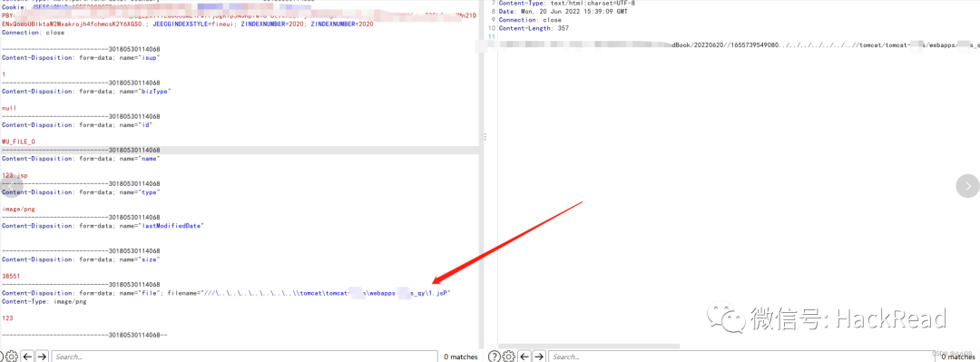Click "Connection: close" in the response panel

pos(530,20)
